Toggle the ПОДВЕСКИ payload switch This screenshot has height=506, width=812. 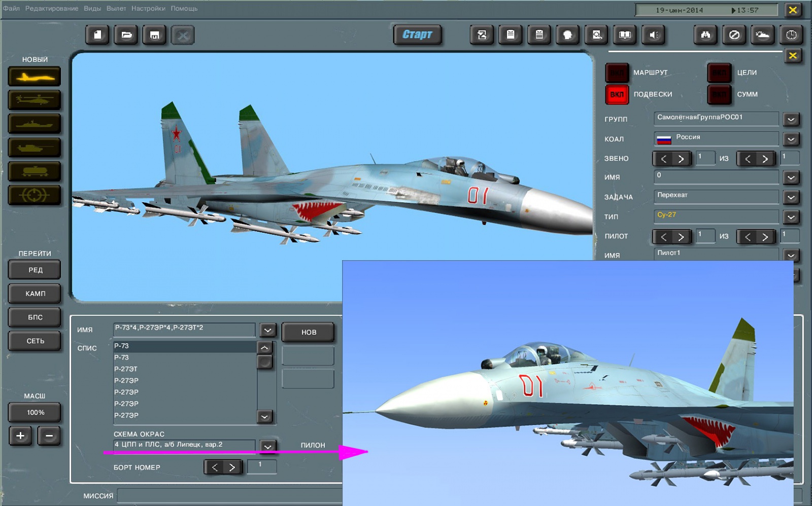(617, 95)
